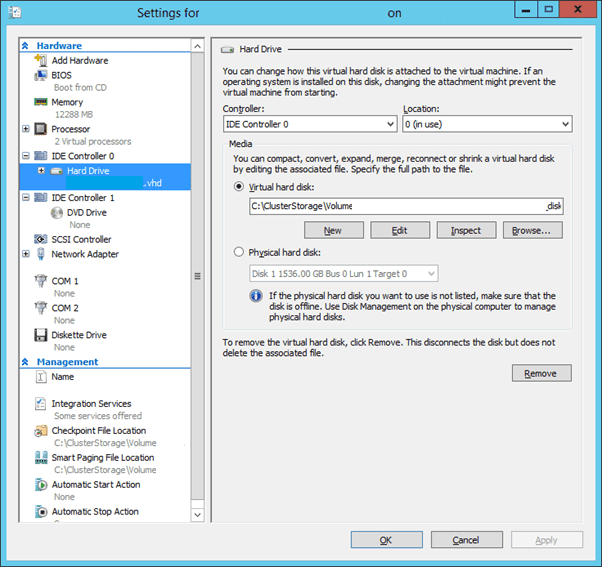Select Add Hardware in the tree
Image resolution: width=602 pixels, height=567 pixels.
point(80,61)
